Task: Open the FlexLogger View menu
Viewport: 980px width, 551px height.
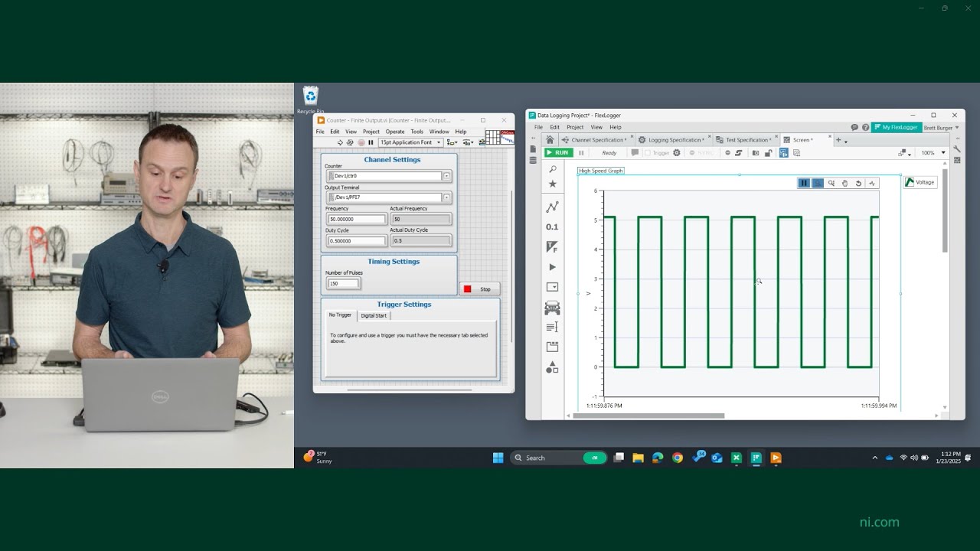Action: click(596, 127)
